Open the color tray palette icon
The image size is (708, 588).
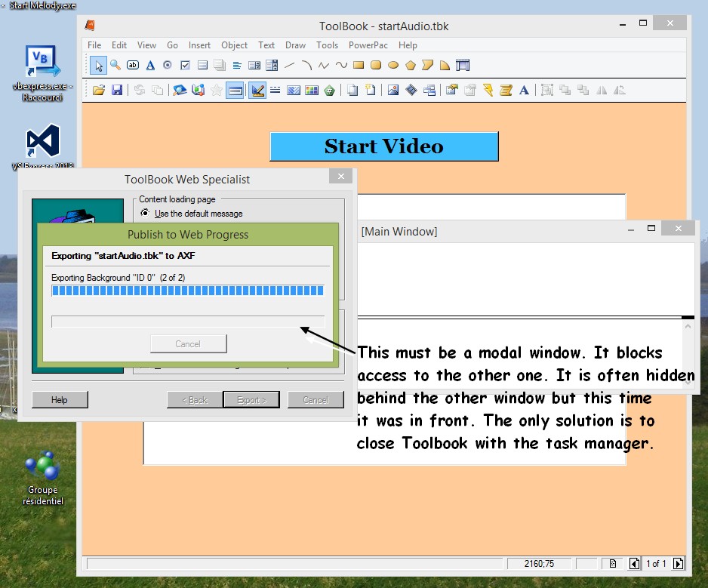312,91
